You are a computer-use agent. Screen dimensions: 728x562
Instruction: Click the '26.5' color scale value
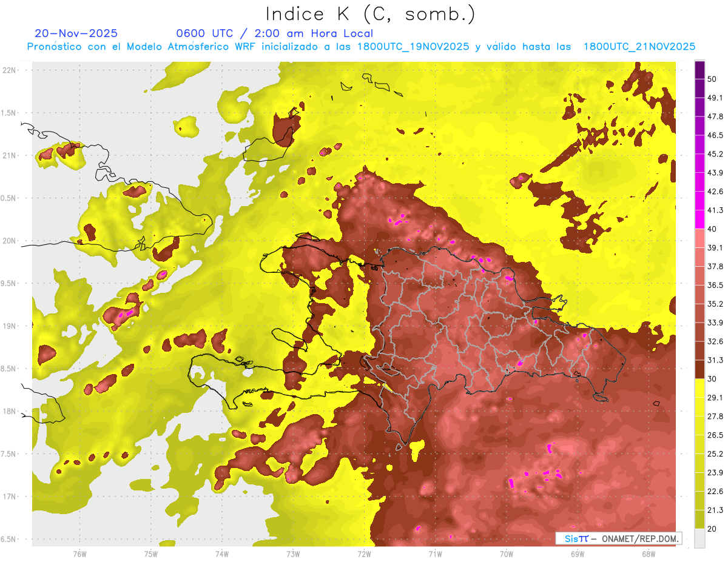tap(715, 435)
